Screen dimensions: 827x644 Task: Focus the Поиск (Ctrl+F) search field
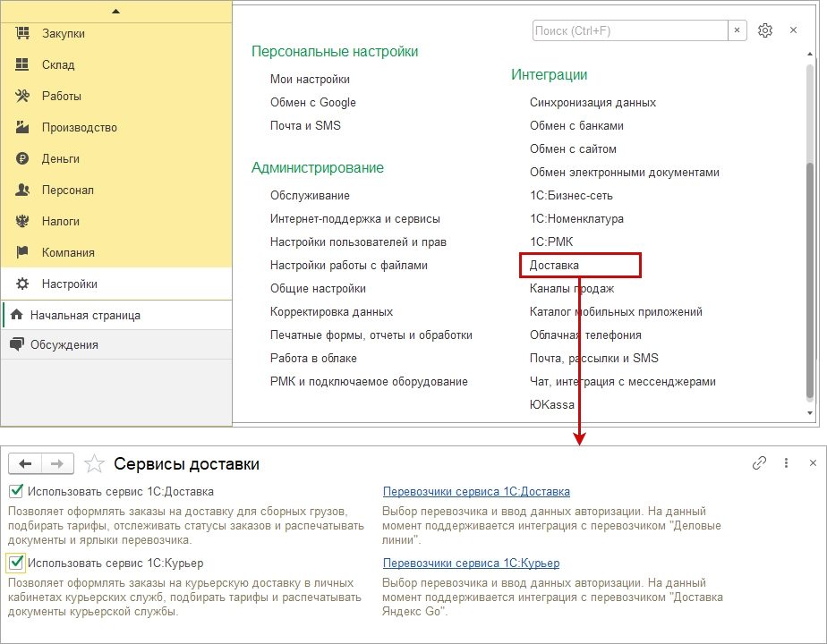click(630, 30)
